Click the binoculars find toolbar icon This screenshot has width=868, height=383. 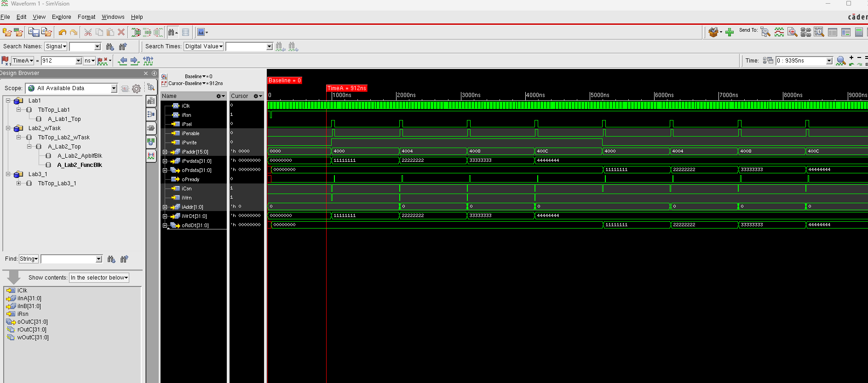(172, 32)
